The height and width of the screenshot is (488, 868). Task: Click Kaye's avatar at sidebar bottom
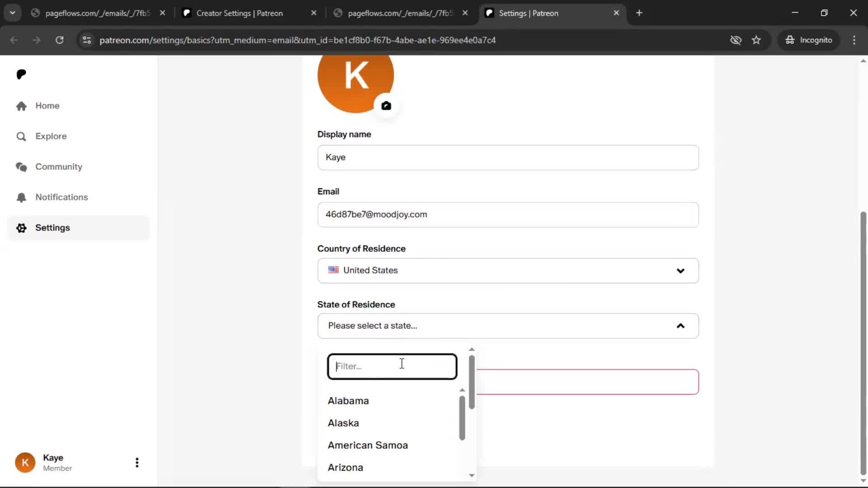(25, 463)
